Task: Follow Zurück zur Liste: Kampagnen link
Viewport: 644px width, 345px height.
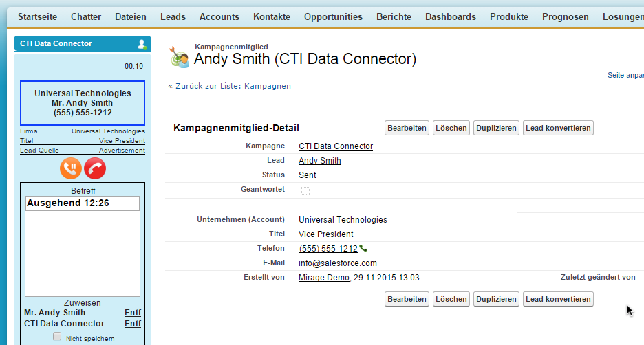Action: [x=233, y=86]
